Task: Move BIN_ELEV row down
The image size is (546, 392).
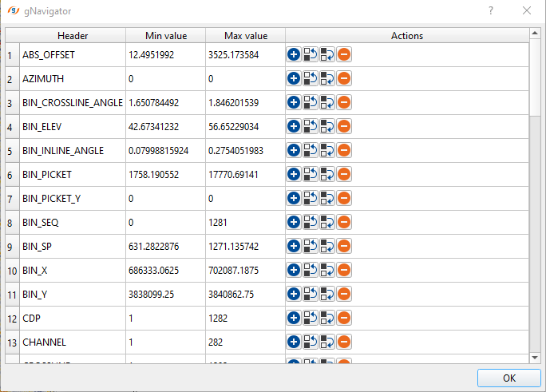Action: click(x=327, y=126)
